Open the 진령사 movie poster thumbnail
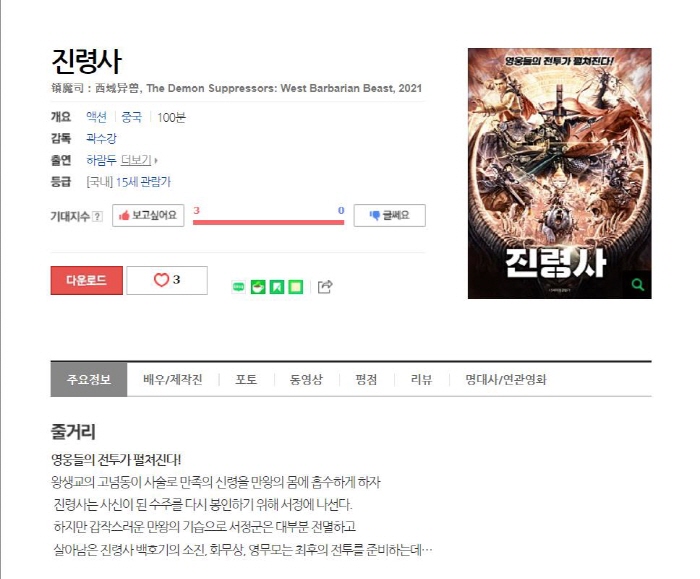 559,173
